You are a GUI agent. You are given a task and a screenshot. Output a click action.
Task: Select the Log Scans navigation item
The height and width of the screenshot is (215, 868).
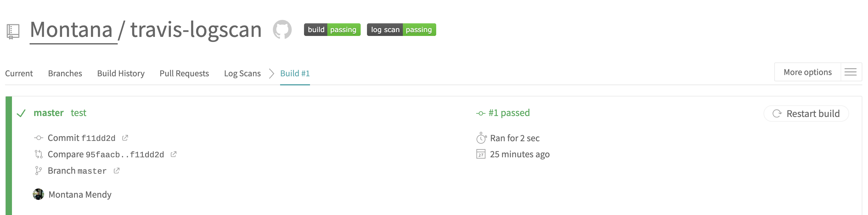[242, 73]
